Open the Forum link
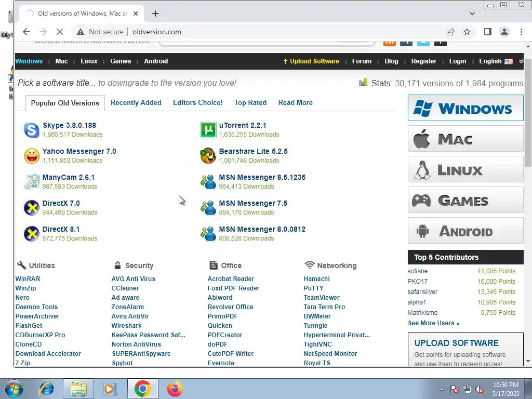This screenshot has height=399, width=532. [x=362, y=61]
